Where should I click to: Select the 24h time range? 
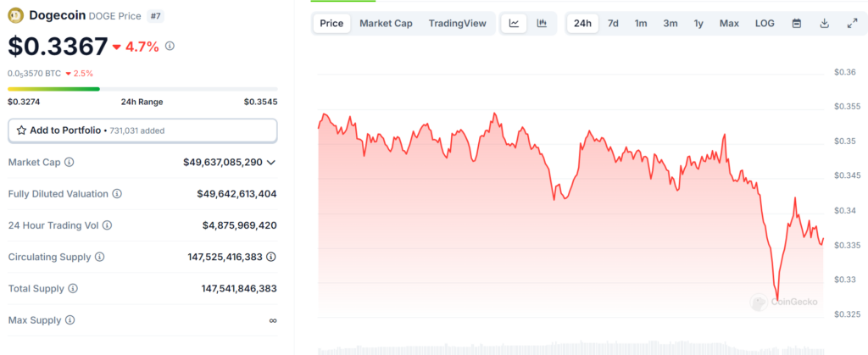point(582,23)
